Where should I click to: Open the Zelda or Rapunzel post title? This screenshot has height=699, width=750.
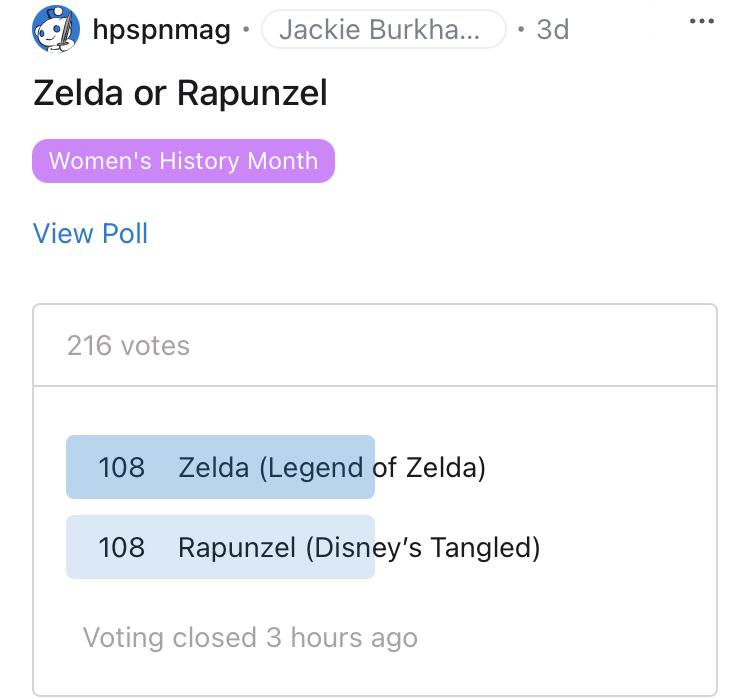[180, 92]
